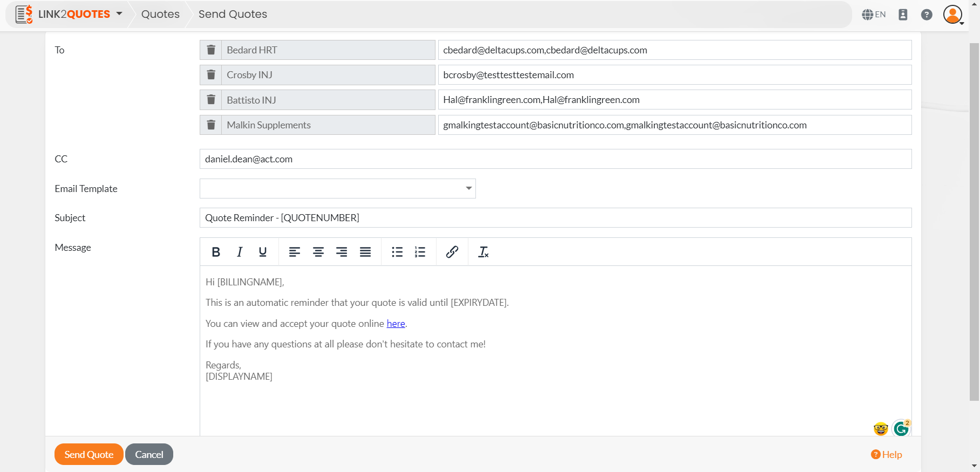The height and width of the screenshot is (472, 980).
Task: Click the CC field with daniel.dean@act.com
Action: click(556, 159)
